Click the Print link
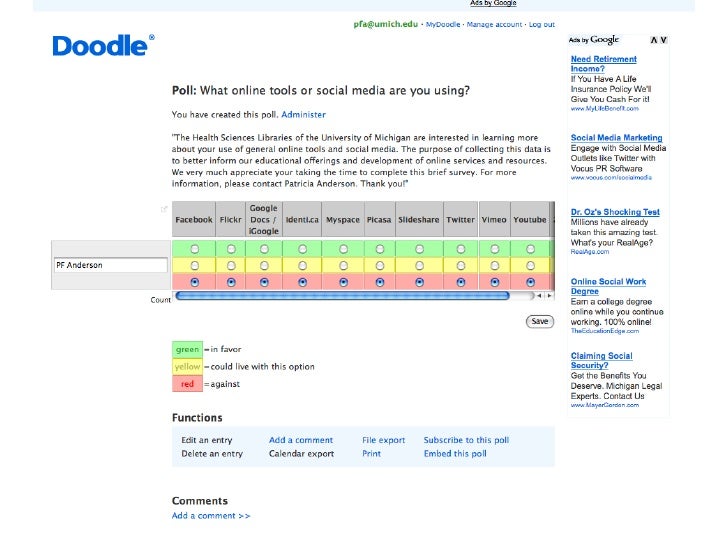728x546 pixels. point(371,454)
